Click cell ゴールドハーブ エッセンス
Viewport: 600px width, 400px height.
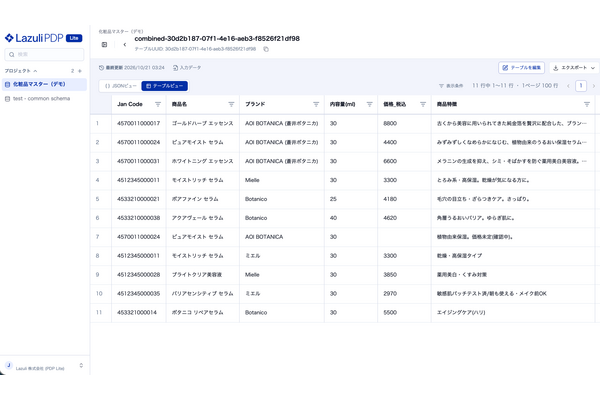click(x=202, y=123)
